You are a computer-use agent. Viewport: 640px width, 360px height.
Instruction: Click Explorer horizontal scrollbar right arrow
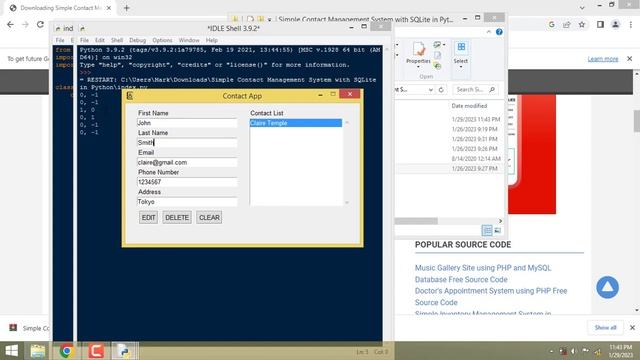[500, 221]
